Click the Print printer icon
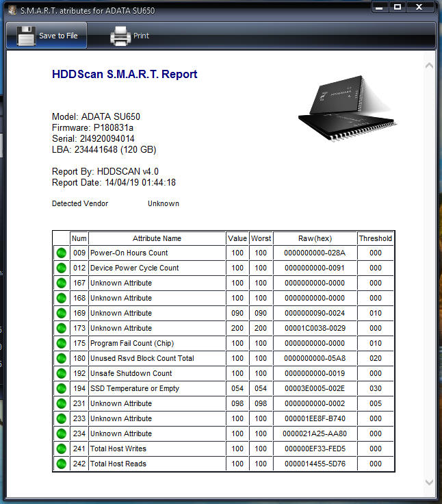Screen dimensions: 442x504 [x=120, y=36]
